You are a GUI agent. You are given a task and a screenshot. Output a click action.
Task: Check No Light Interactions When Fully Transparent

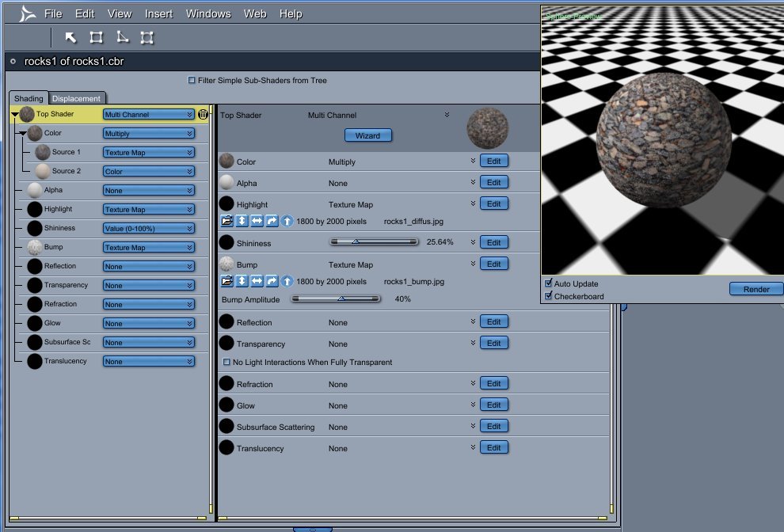coord(226,362)
